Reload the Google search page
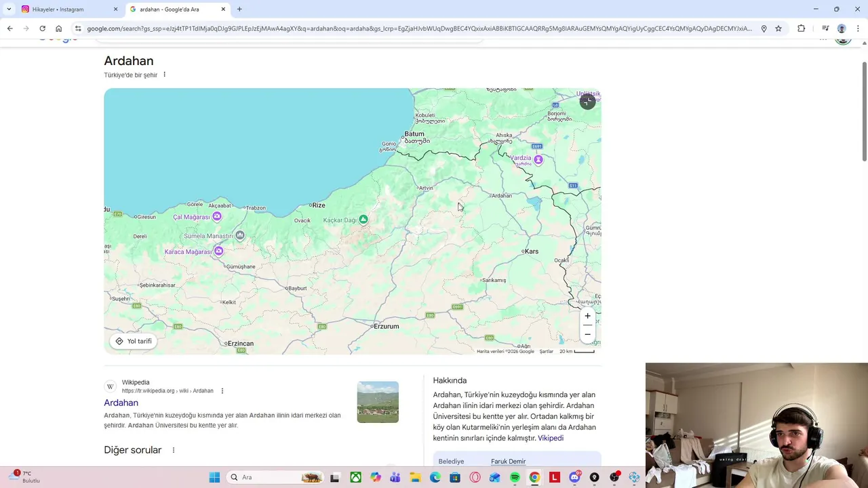The height and width of the screenshot is (488, 868). 42,28
